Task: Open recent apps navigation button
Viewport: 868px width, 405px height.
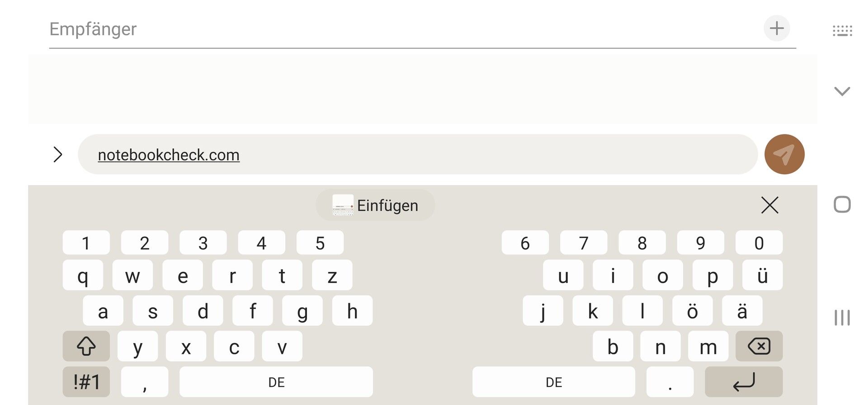Action: (x=842, y=317)
